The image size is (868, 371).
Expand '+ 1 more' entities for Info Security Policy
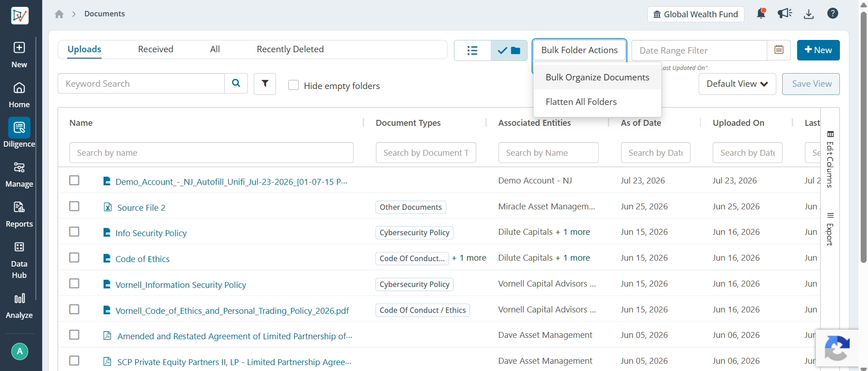[x=572, y=232]
